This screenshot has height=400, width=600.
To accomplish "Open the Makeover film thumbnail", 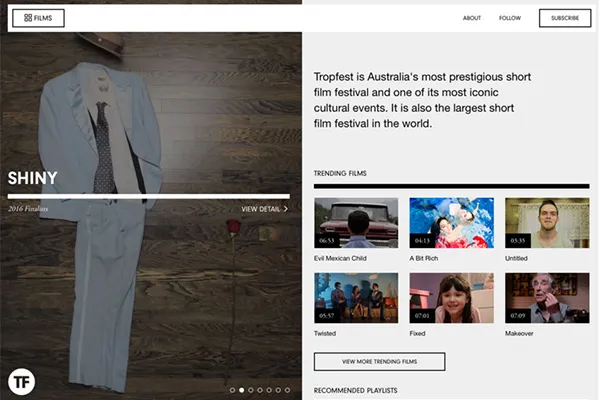I will 546,297.
